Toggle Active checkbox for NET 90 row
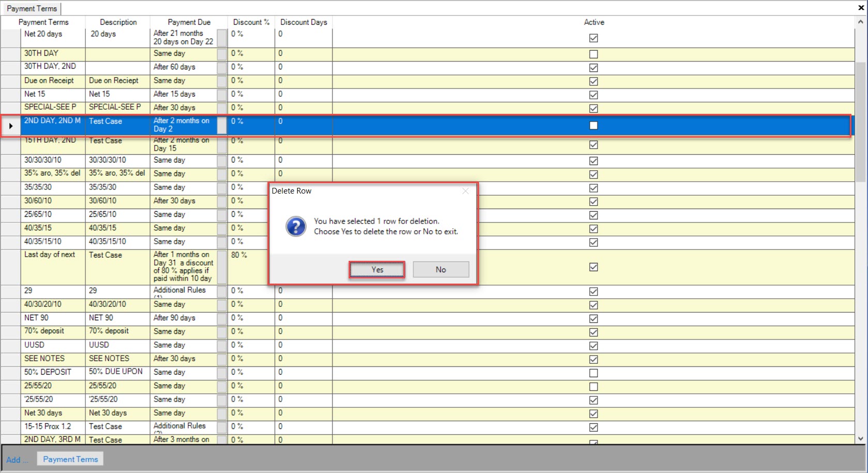 [594, 319]
